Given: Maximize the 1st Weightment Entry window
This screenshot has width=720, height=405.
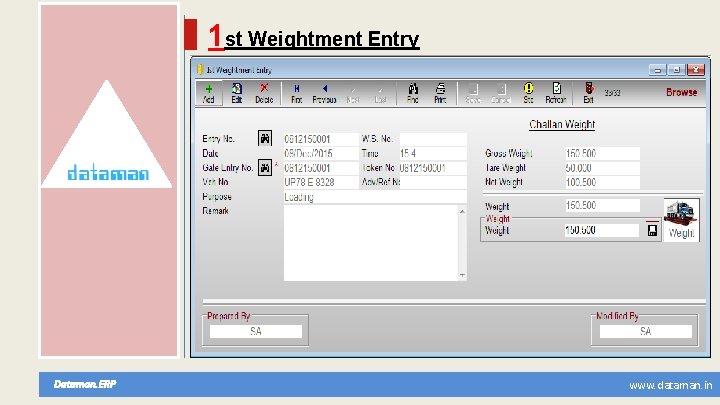Looking at the screenshot, I should (676, 70).
